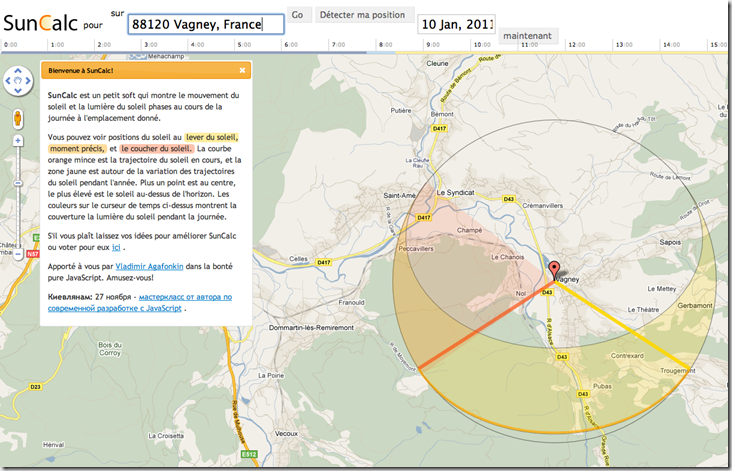
Task: Zoom in with the plus button
Action: tap(18, 141)
